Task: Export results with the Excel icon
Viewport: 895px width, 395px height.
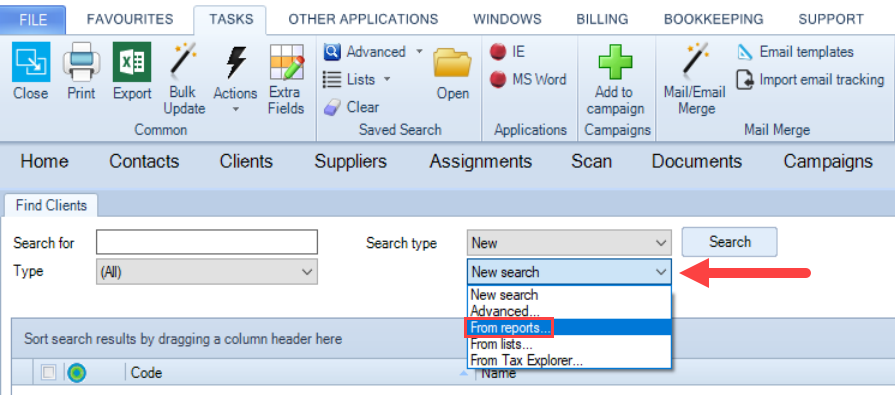Action: 132,62
